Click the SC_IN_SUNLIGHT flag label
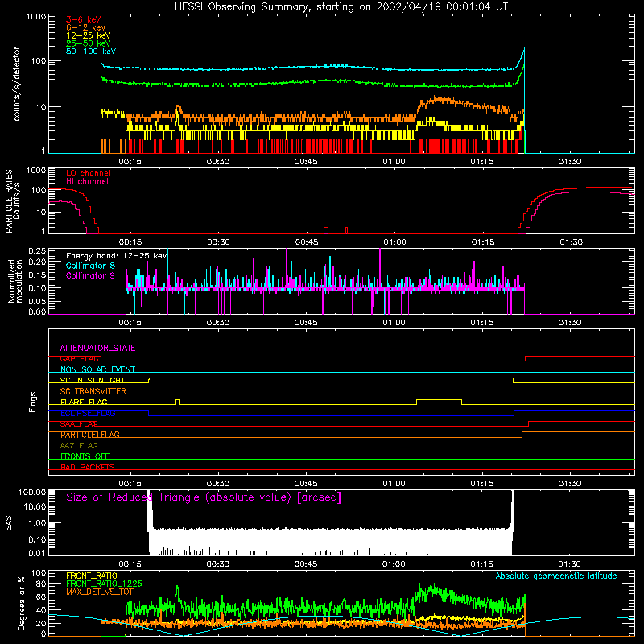This screenshot has height=644, width=644. (93, 380)
